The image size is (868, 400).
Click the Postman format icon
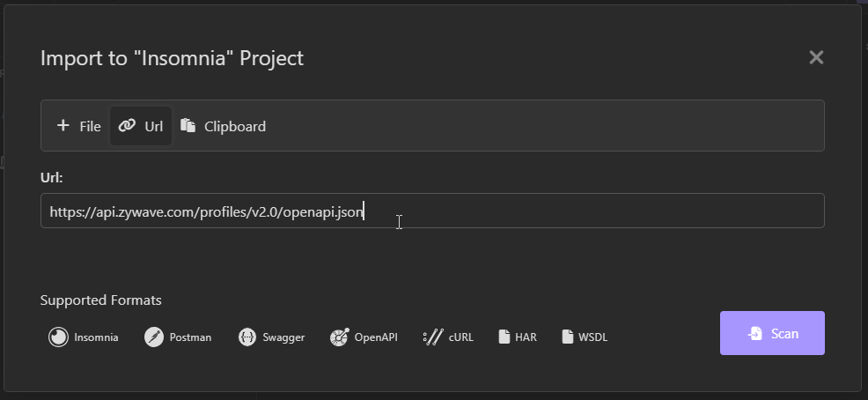pos(154,337)
